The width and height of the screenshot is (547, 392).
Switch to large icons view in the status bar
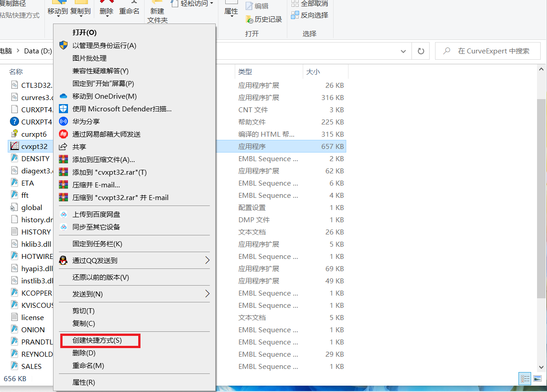point(537,378)
